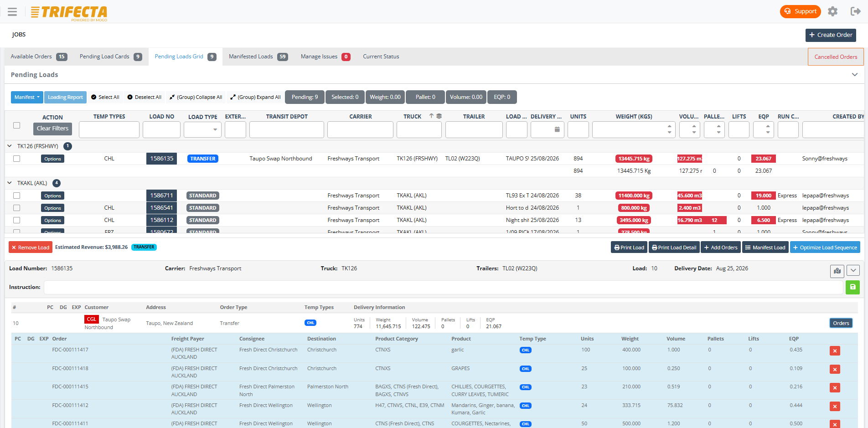Open the Load Type filter dropdown
This screenshot has width=868, height=428.
[x=202, y=129]
